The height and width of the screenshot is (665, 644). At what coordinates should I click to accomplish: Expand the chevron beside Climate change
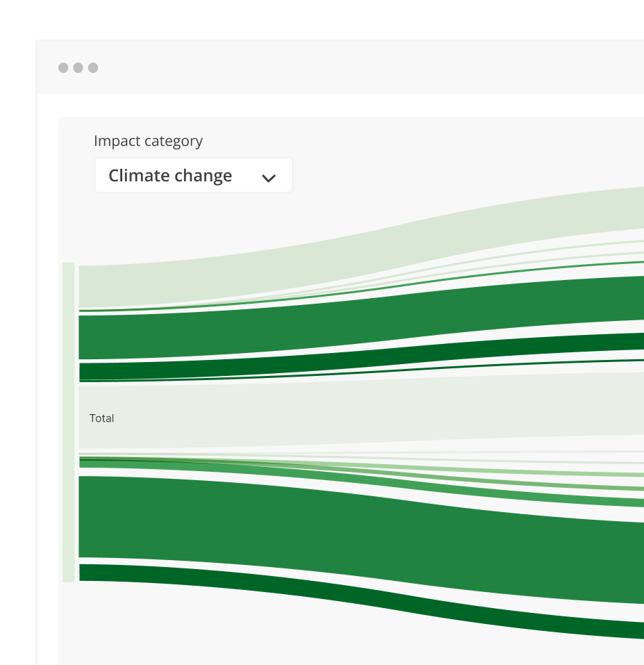click(269, 178)
